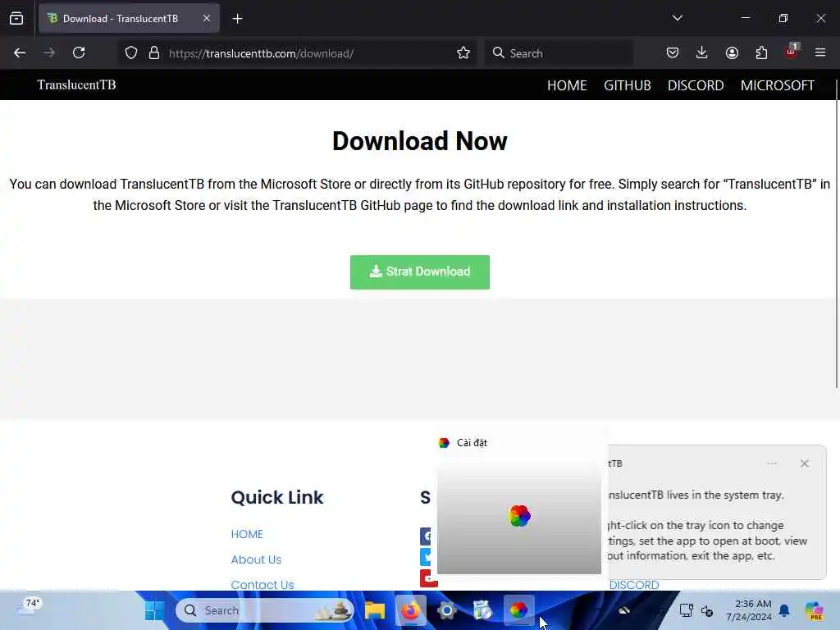Open File Explorer from taskbar

tap(375, 610)
